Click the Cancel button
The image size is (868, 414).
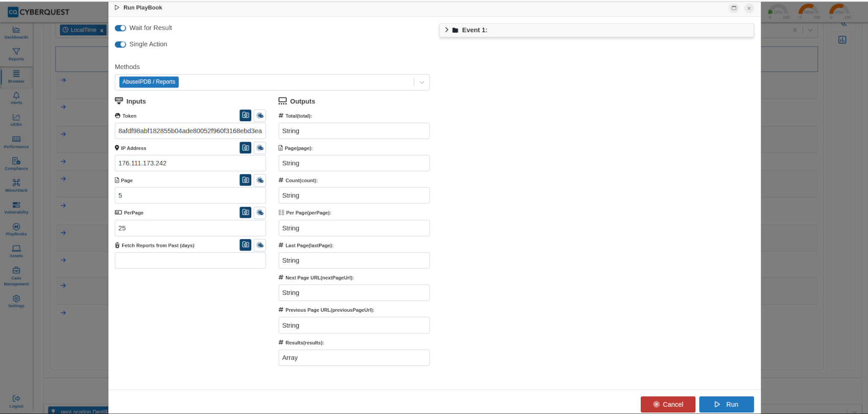point(668,404)
